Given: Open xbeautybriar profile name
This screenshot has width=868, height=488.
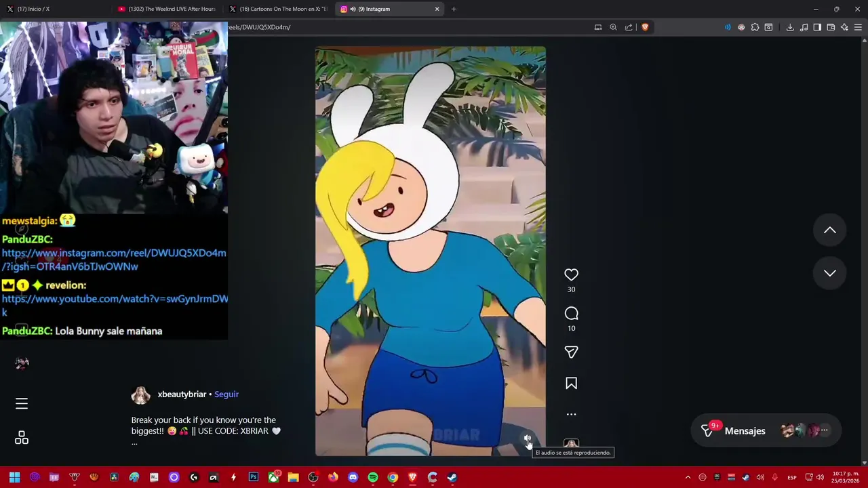Looking at the screenshot, I should point(182,394).
